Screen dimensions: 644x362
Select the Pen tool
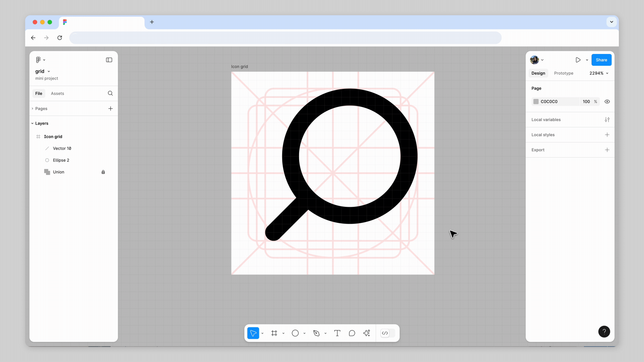tap(316, 333)
